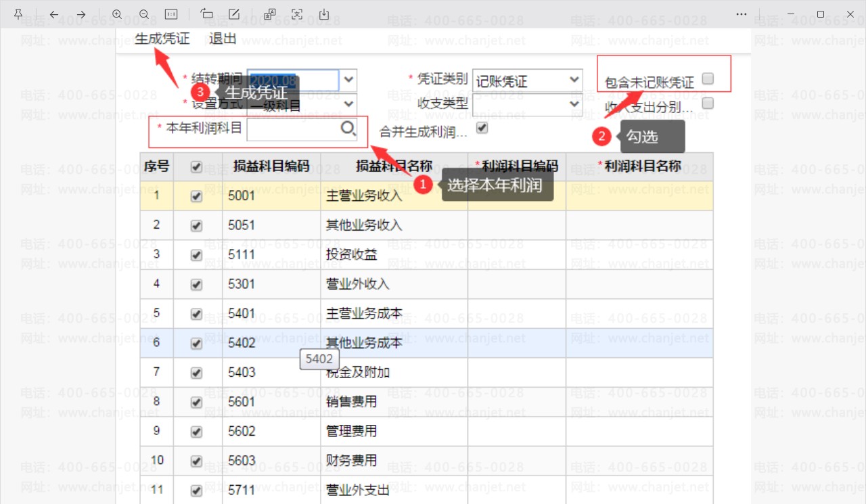Click the 生成凭证 menu item
Viewport: 866px width, 504px height.
click(x=162, y=39)
